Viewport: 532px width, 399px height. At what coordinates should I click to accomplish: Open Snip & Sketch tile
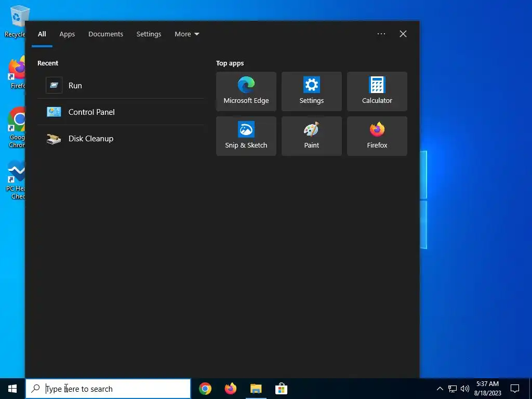pos(246,136)
